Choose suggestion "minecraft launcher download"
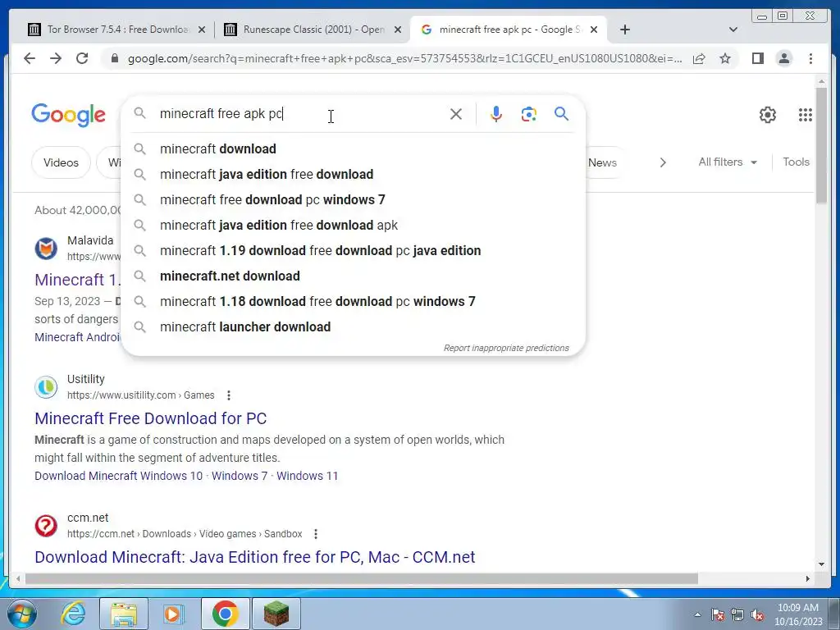 pyautogui.click(x=354, y=326)
